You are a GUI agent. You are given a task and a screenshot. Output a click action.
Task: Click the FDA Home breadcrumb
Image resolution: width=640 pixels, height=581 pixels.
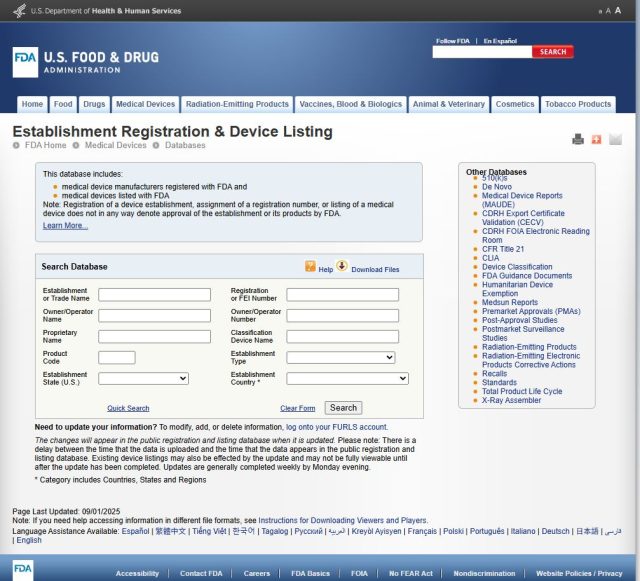click(x=45, y=145)
